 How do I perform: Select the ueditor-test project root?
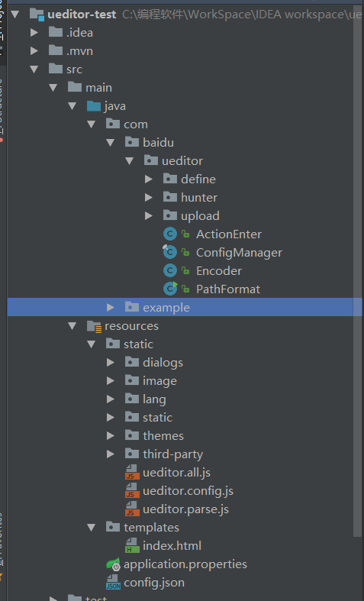82,15
